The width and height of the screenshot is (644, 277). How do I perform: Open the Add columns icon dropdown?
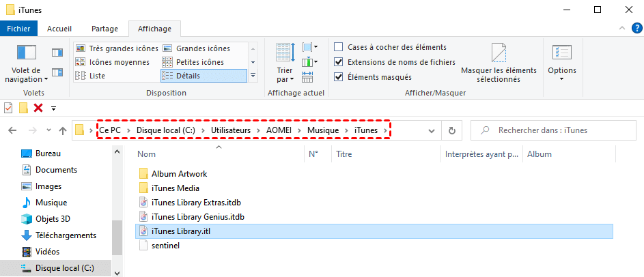(x=309, y=62)
